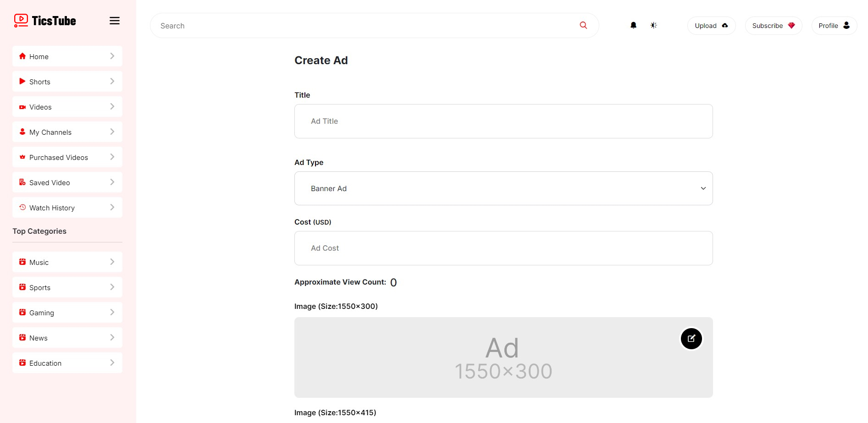Image resolution: width=868 pixels, height=423 pixels.
Task: Click the TicsTube logo
Action: click(x=45, y=21)
